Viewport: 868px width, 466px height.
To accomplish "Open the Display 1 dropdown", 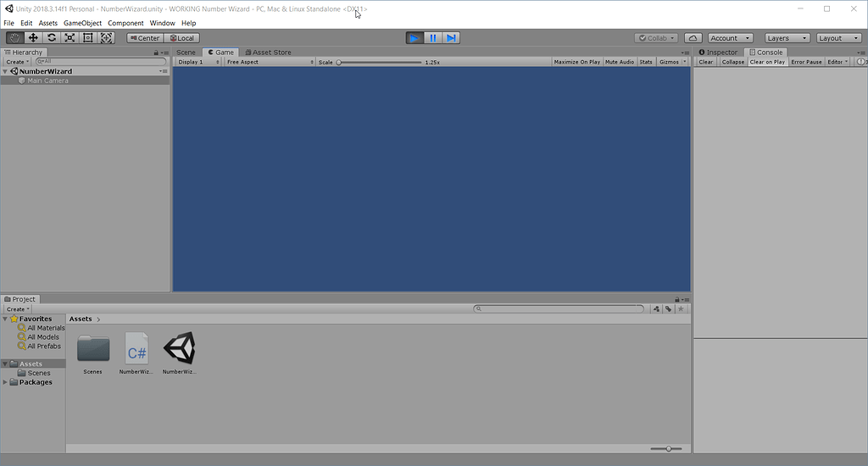I will click(x=198, y=62).
